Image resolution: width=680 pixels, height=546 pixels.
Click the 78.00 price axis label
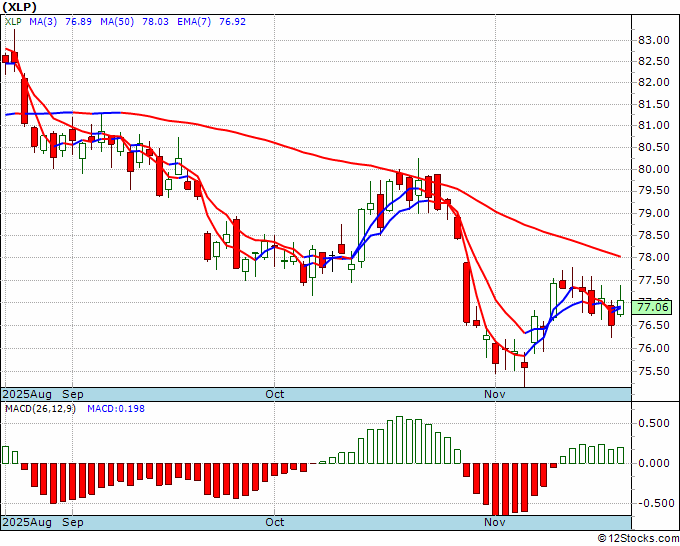(x=654, y=257)
